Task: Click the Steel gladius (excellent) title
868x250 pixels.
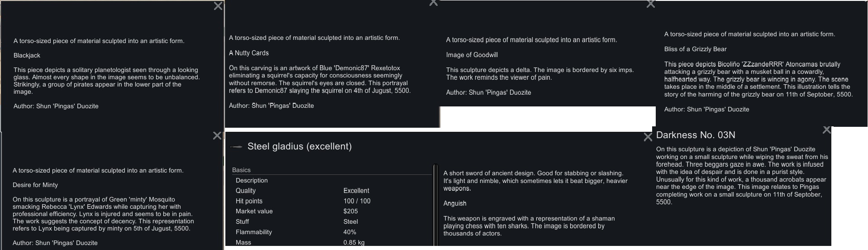Action: (x=299, y=146)
